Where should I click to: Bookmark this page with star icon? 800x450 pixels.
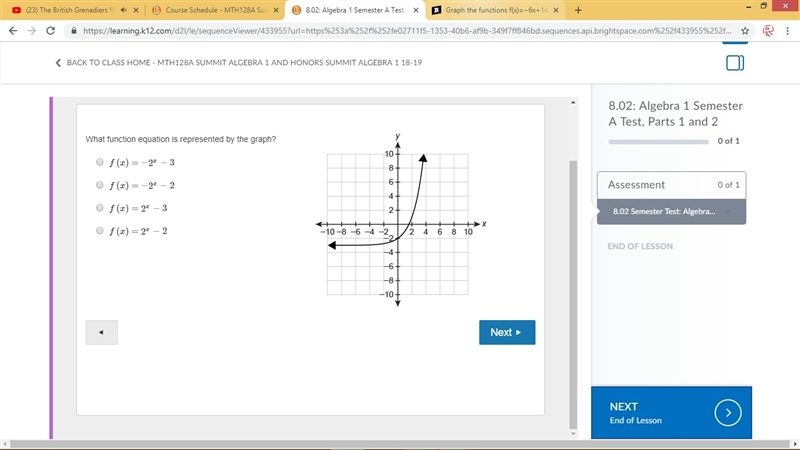click(745, 31)
